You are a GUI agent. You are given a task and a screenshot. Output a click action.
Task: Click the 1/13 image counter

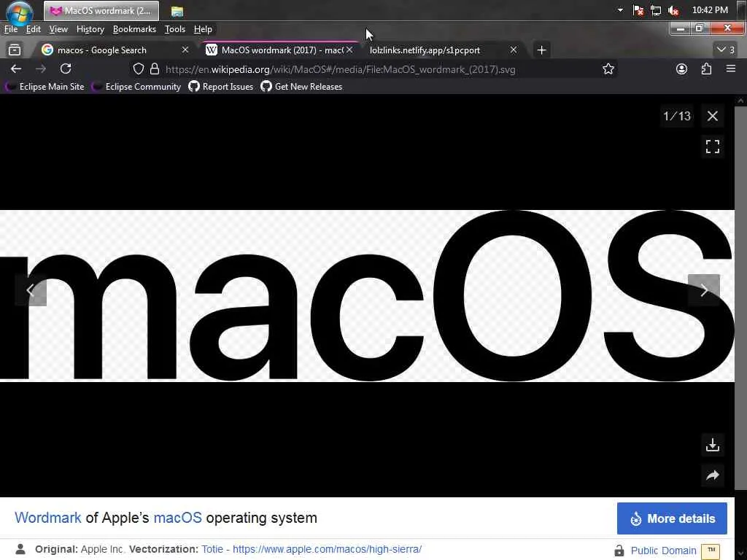(676, 116)
